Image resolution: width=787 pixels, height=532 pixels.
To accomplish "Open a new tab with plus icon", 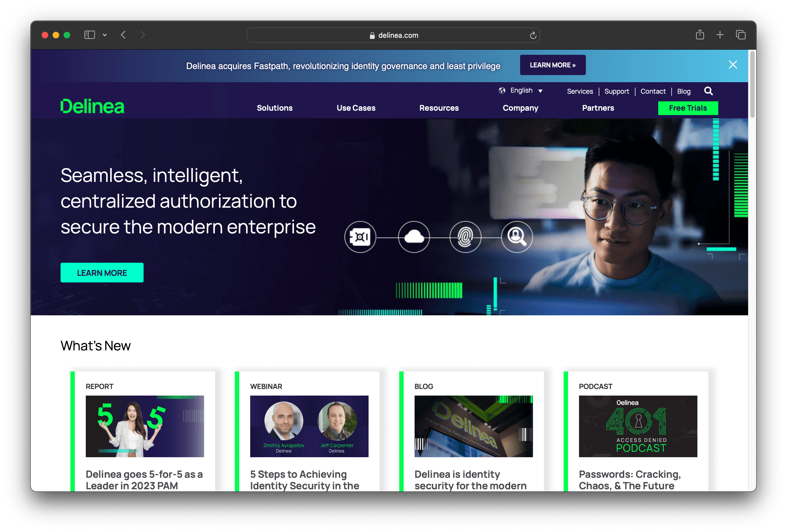I will [x=720, y=35].
